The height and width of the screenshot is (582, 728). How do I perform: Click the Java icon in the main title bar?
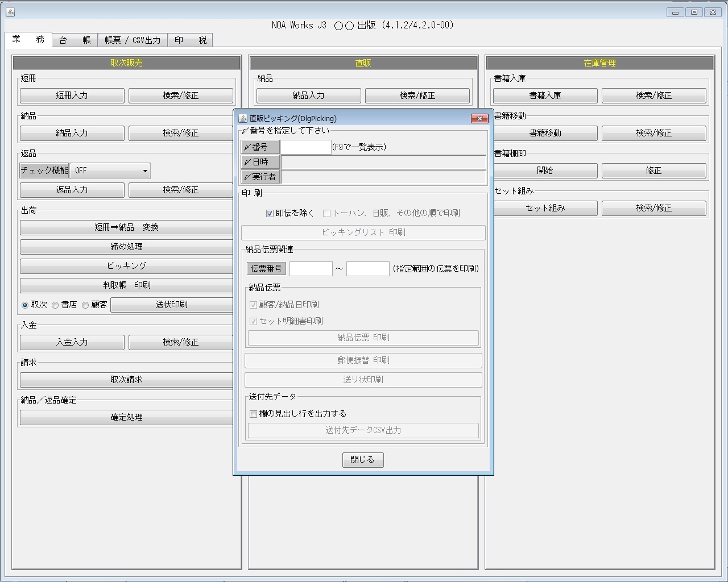(10, 12)
